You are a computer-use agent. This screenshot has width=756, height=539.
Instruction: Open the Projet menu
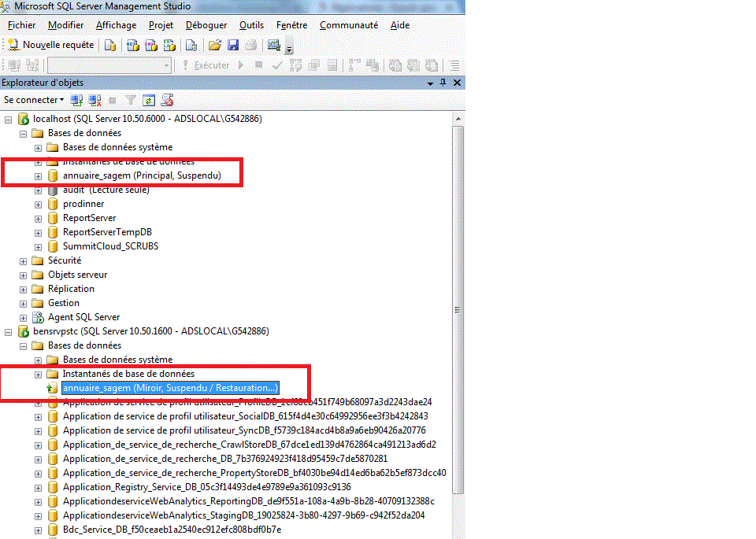point(161,25)
